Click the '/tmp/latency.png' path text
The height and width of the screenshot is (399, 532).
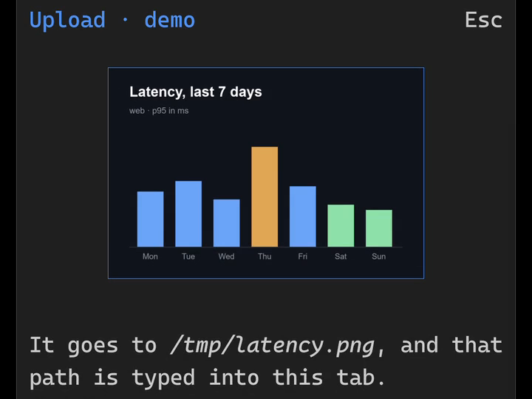tap(272, 346)
